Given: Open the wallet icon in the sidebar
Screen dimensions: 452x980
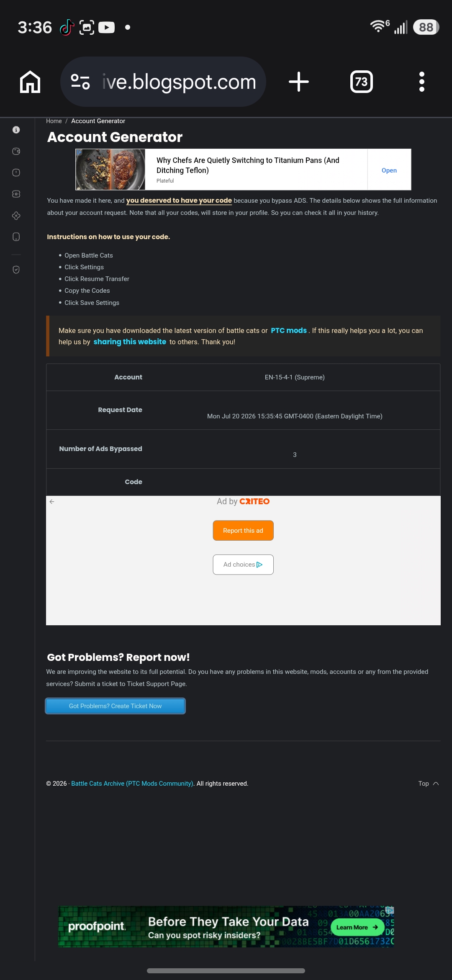Looking at the screenshot, I should [x=16, y=151].
